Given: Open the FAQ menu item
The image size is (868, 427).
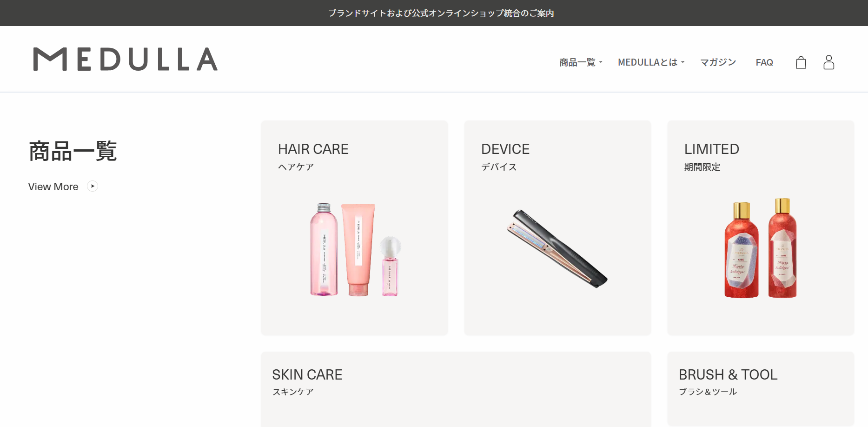Looking at the screenshot, I should (764, 62).
